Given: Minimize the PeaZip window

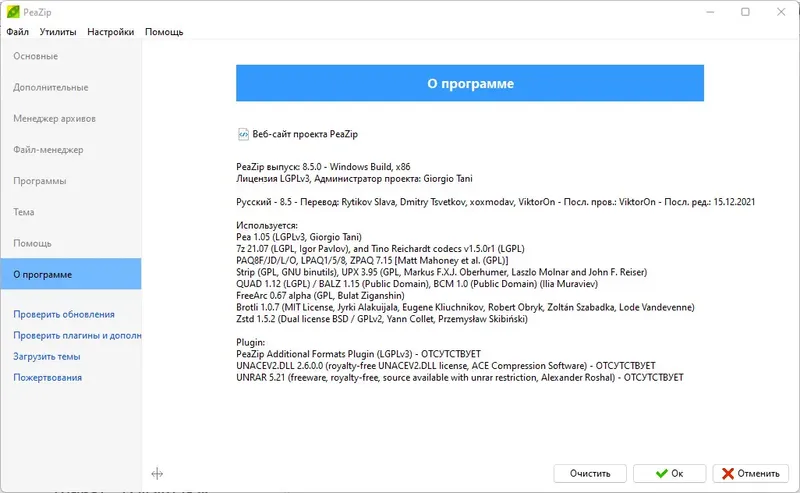Looking at the screenshot, I should [710, 12].
